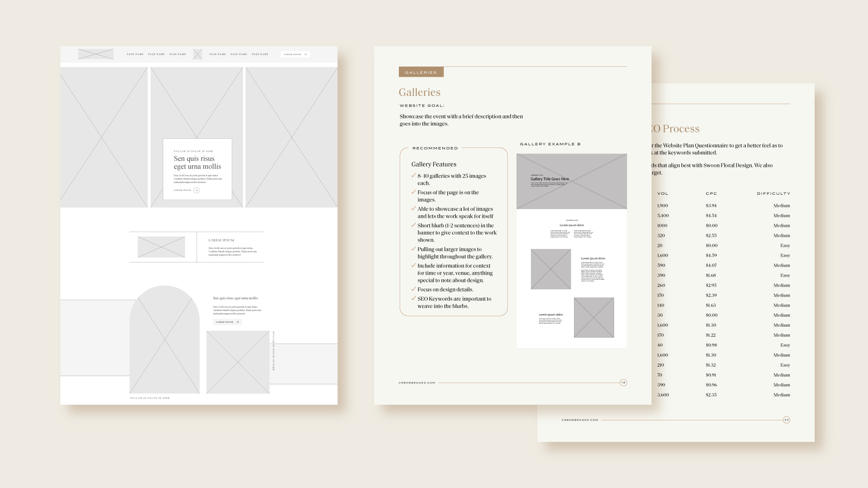Click the X image placeholder in the Gallery Title banner

571,181
